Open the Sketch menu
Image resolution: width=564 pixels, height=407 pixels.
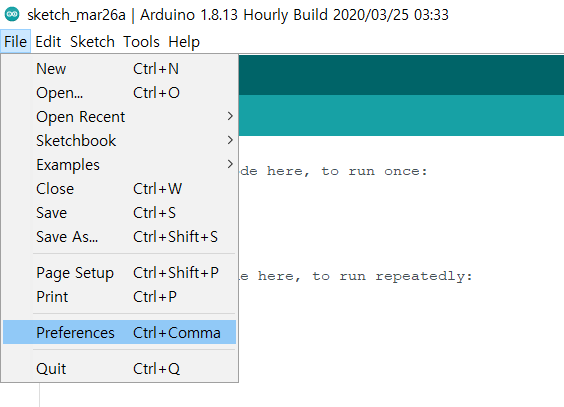point(92,42)
